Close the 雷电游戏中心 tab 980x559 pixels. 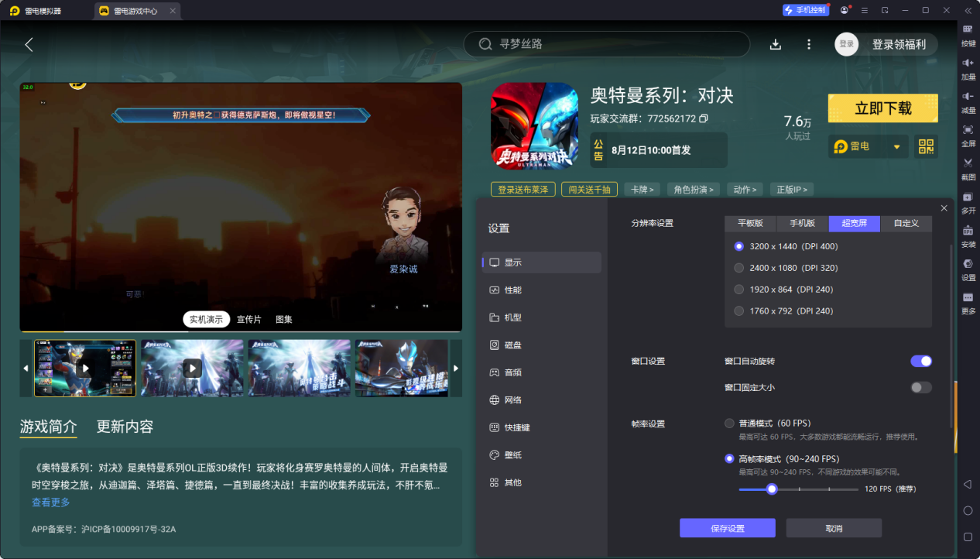[x=173, y=11]
